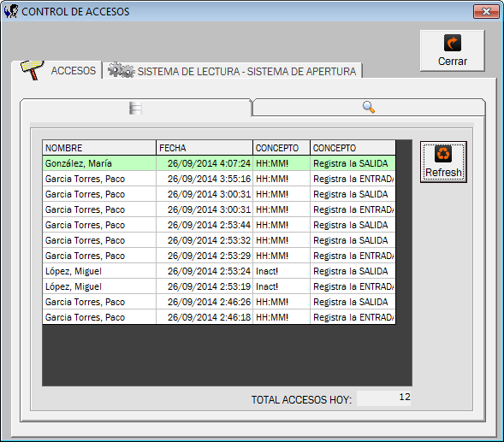Click the gears icon on SISTEMA tab

click(x=121, y=70)
